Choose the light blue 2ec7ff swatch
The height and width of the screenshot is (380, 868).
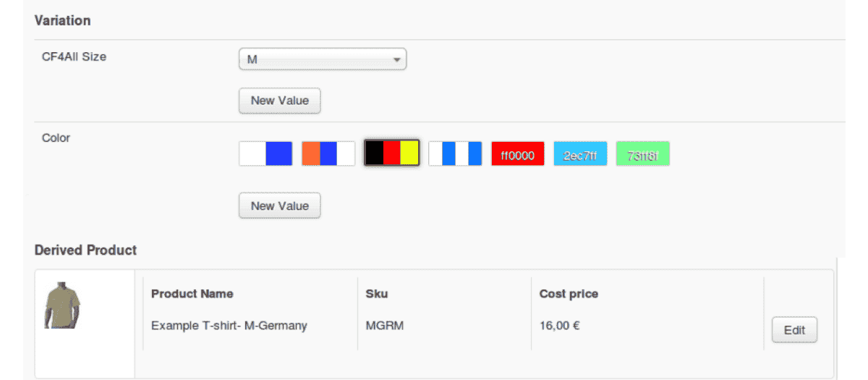580,153
